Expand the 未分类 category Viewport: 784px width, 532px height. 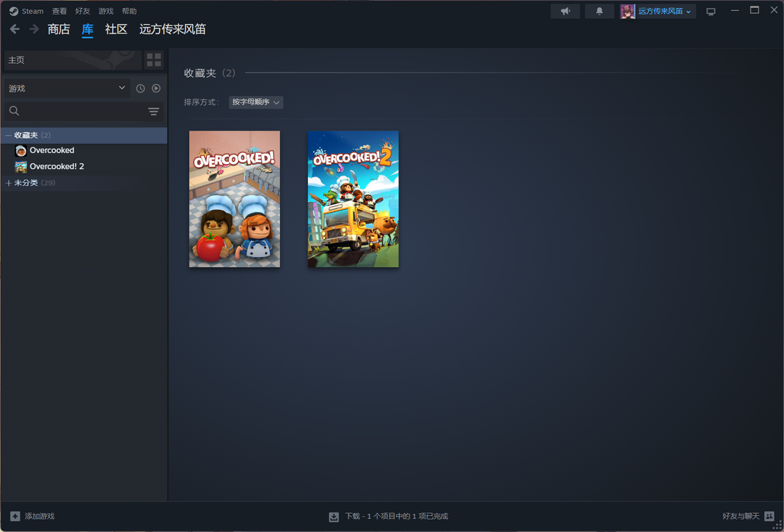(9, 183)
